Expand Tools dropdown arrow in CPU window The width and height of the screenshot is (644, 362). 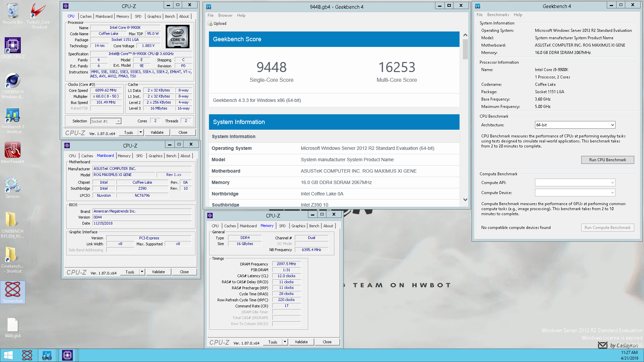click(141, 132)
